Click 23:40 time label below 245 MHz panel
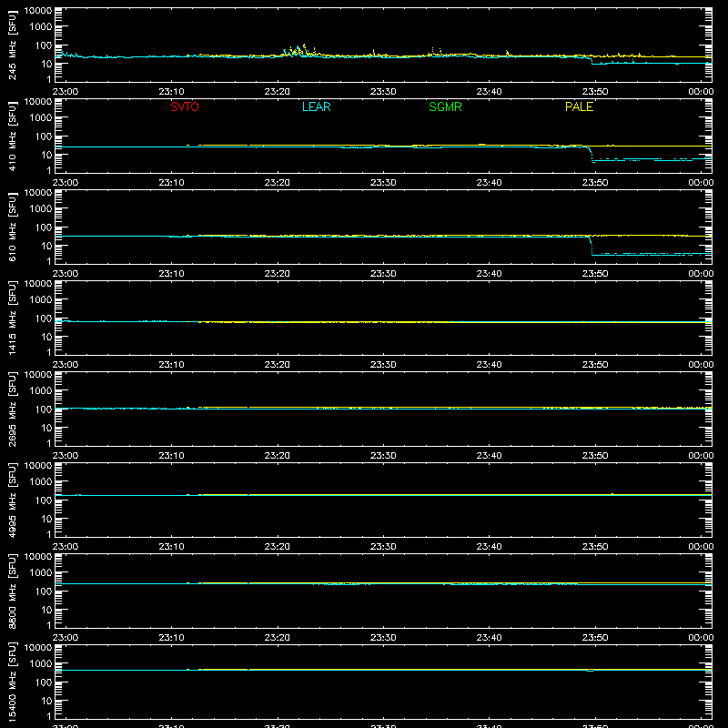Image resolution: width=728 pixels, height=728 pixels. pyautogui.click(x=489, y=92)
